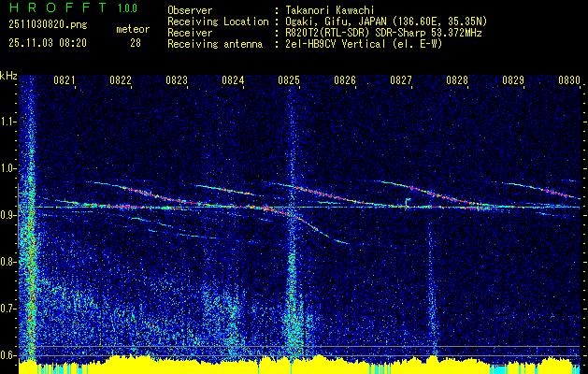Viewport: 588px width, 374px height.
Task: Click the location Ogaki, Gifu, JAPAN
Action: pyautogui.click(x=335, y=22)
